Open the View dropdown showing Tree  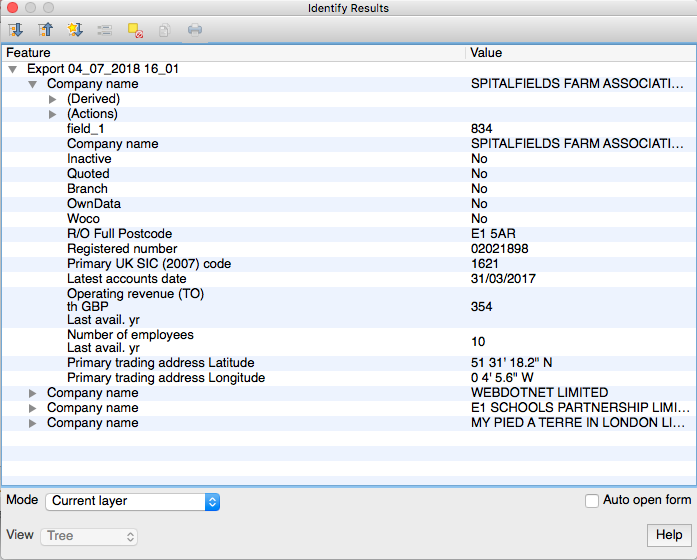(x=89, y=536)
